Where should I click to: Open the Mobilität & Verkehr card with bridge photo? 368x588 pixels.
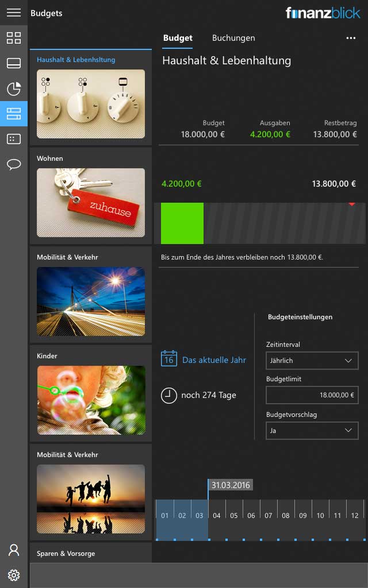91,295
